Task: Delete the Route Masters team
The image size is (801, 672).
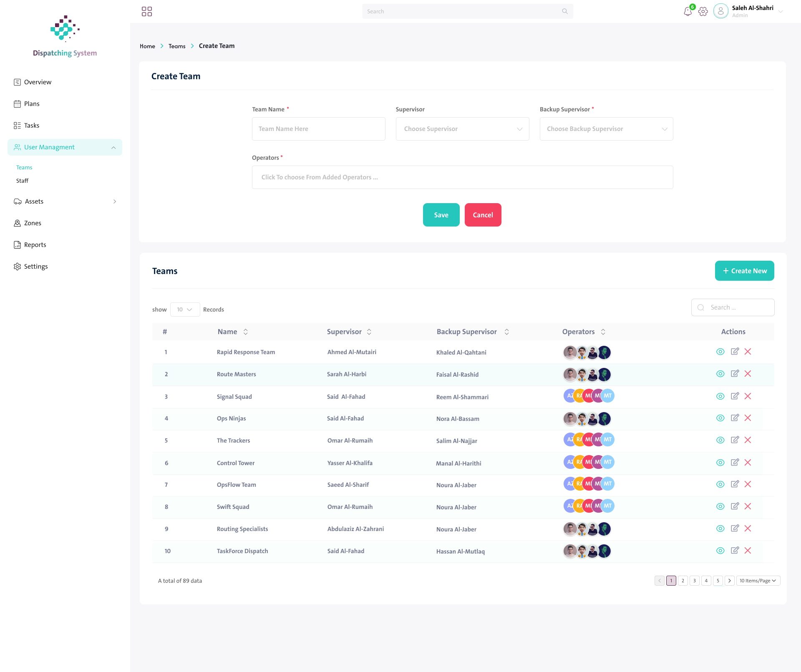Action: (748, 374)
